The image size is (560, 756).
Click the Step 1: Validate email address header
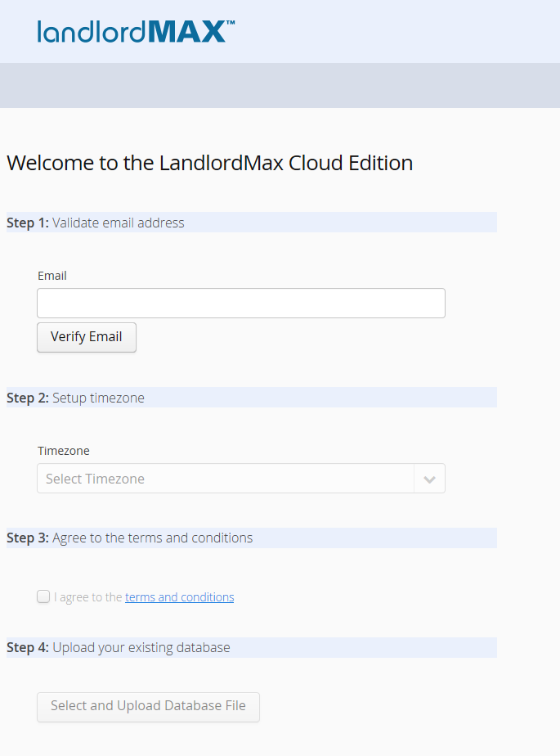(x=252, y=223)
